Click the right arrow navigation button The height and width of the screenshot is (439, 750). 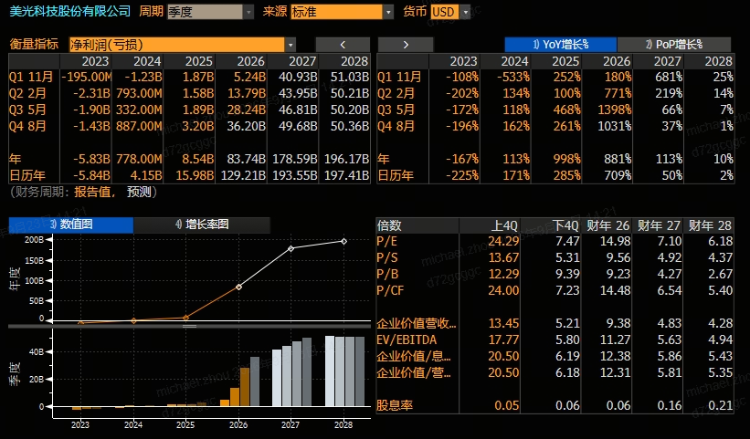point(406,44)
